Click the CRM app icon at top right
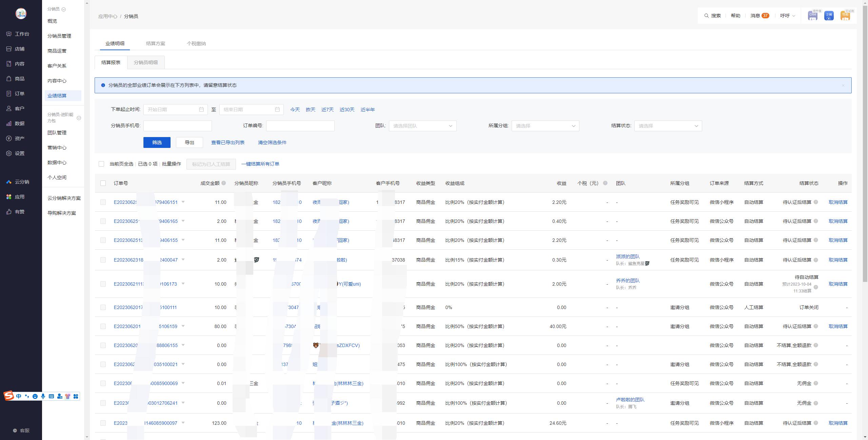The image size is (868, 440). [x=813, y=16]
